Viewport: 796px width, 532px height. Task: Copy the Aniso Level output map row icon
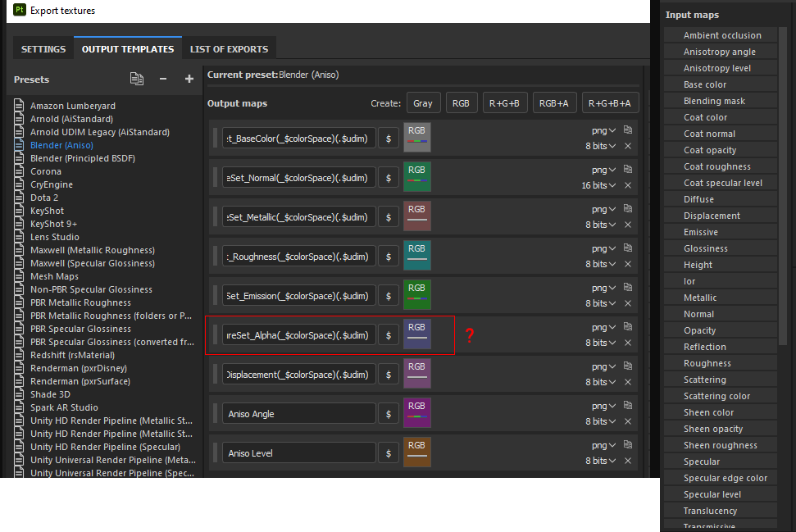click(x=628, y=444)
